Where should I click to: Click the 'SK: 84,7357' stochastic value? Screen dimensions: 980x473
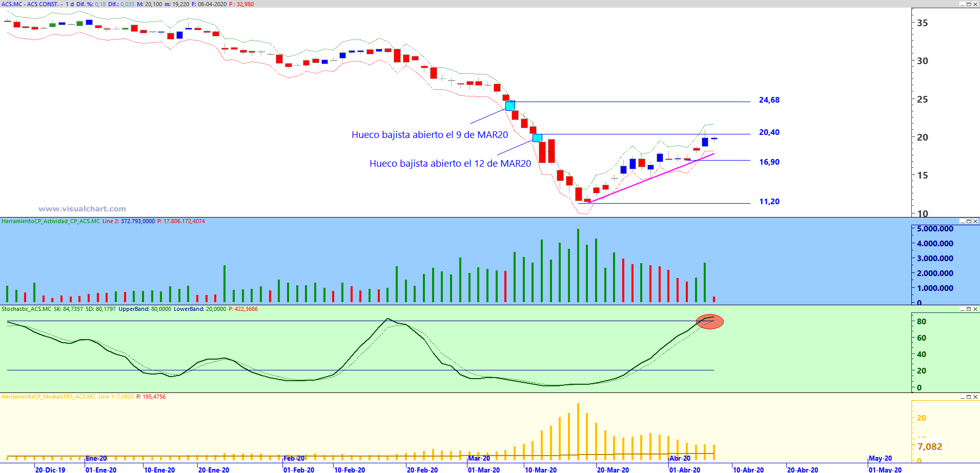click(68, 309)
